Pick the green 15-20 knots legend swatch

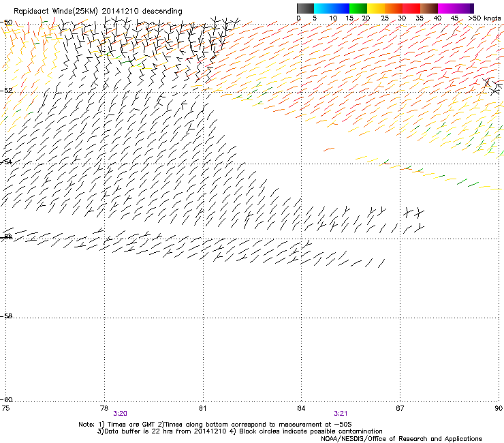point(358,8)
